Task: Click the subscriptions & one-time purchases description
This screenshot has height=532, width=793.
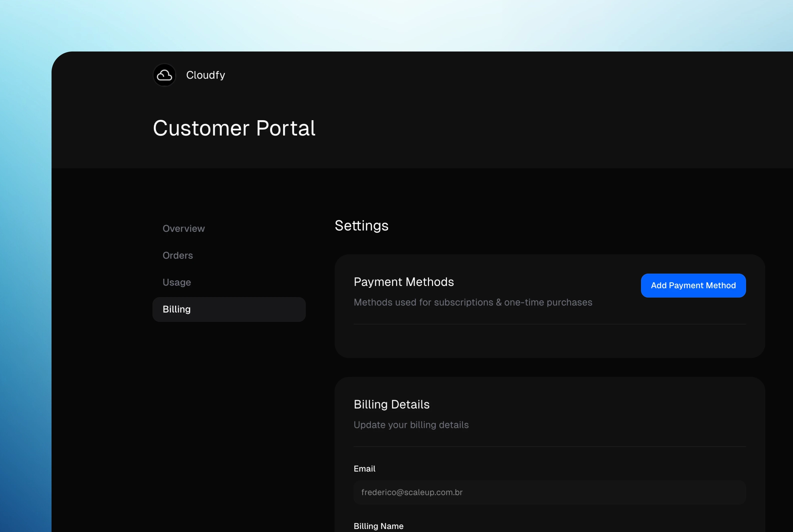Action: pos(473,302)
